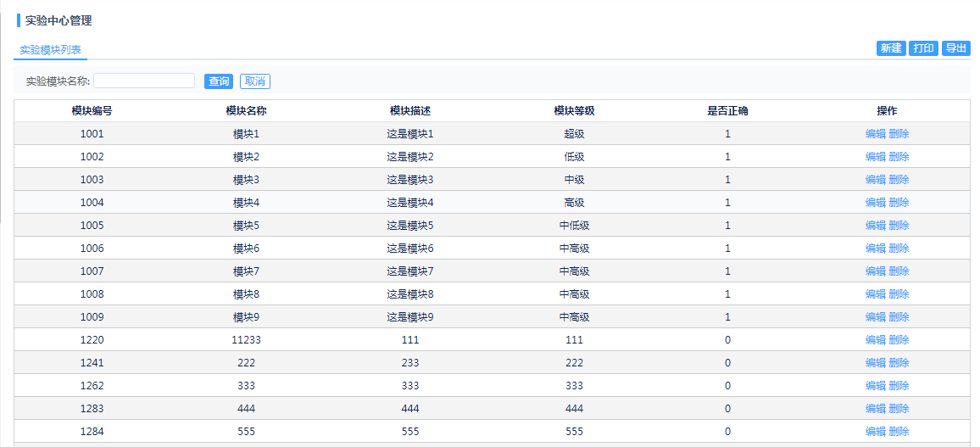Click 编辑 in the 1004 row
Viewport: 980px width, 447px height.
875,203
